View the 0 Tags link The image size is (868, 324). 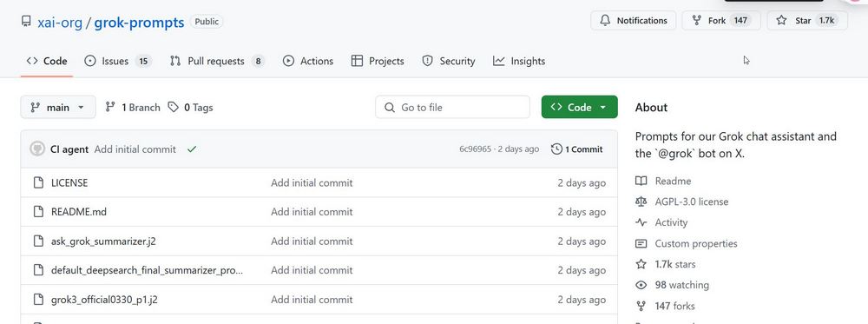coord(190,108)
